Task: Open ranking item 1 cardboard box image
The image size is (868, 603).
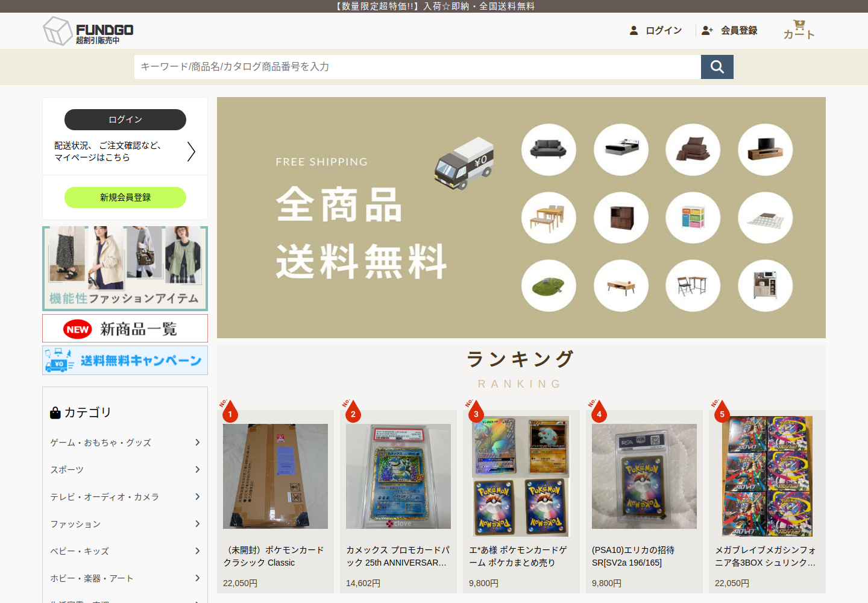Action: click(275, 476)
